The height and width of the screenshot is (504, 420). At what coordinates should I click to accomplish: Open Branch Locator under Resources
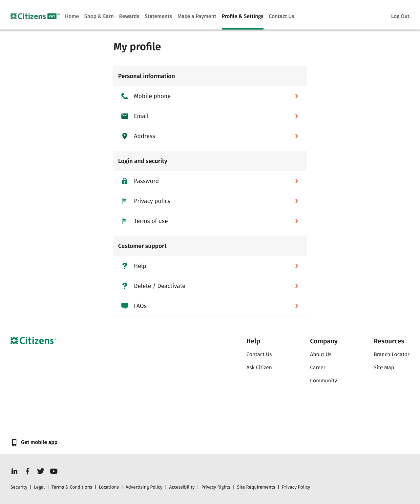pyautogui.click(x=391, y=354)
